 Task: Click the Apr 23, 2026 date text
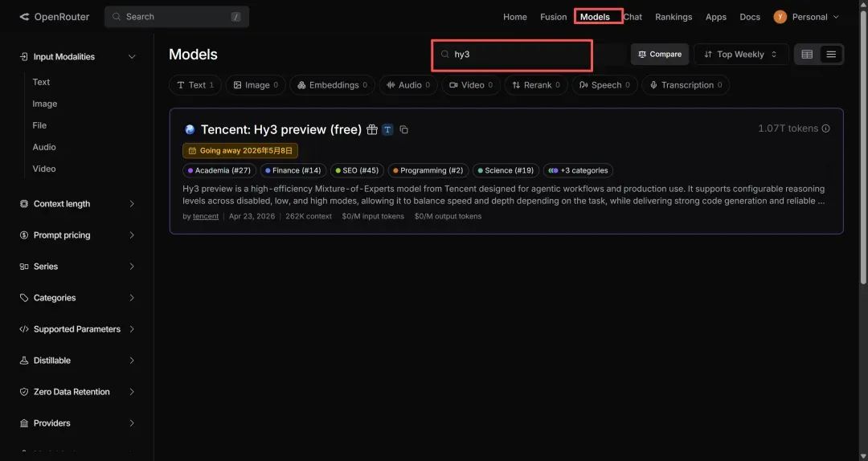click(x=252, y=216)
